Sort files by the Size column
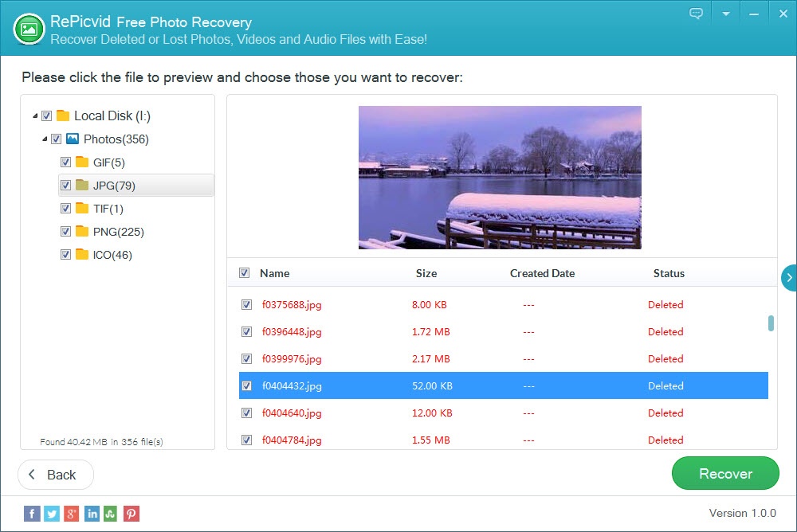 (426, 273)
